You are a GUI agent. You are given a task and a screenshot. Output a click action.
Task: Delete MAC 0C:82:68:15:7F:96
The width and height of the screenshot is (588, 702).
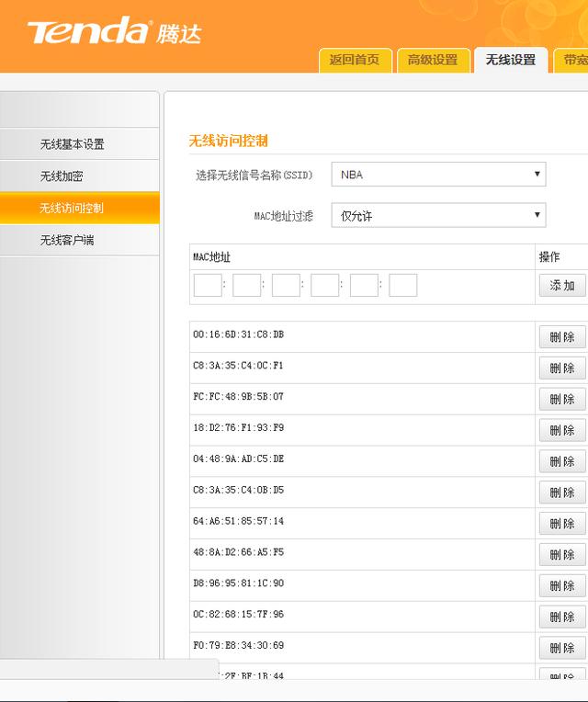click(x=562, y=617)
